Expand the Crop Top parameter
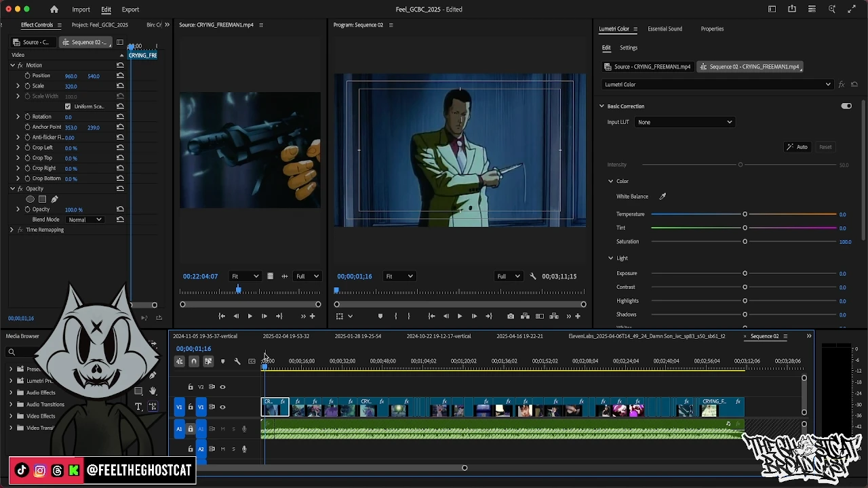The image size is (868, 488). point(18,158)
